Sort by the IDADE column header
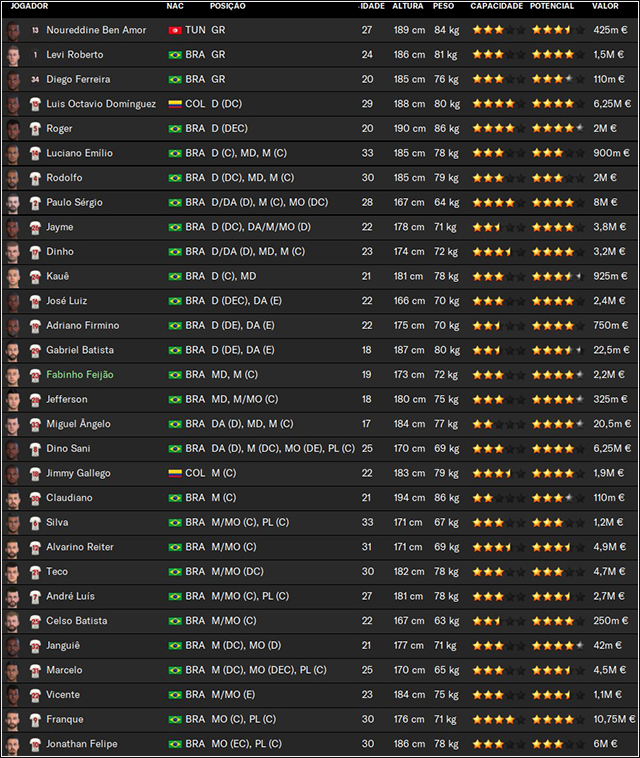This screenshot has width=640, height=758. [x=372, y=6]
